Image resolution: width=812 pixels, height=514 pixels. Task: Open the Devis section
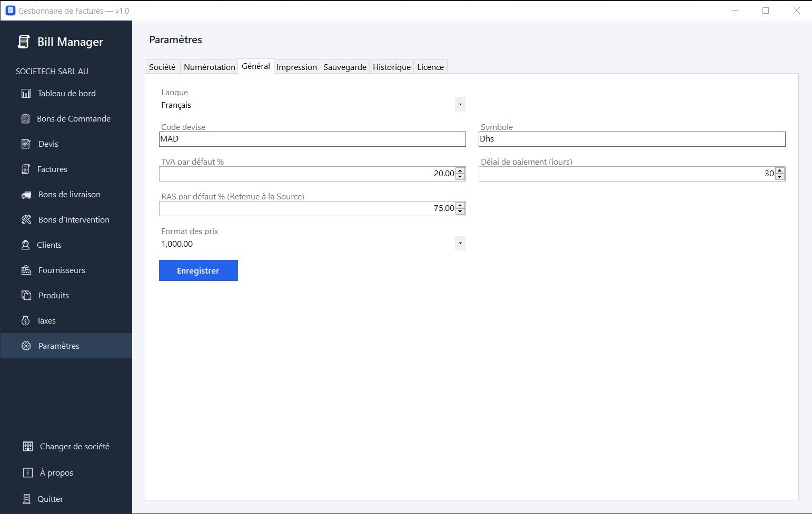pos(66,144)
